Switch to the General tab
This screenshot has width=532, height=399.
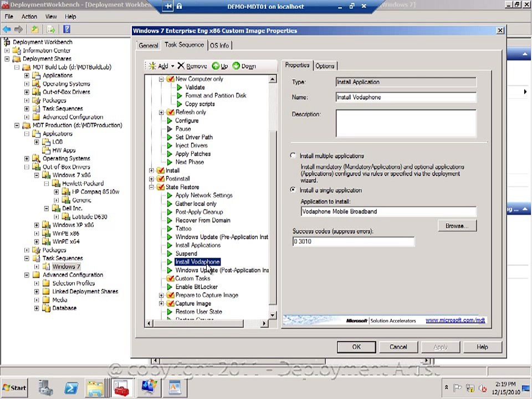(x=149, y=45)
